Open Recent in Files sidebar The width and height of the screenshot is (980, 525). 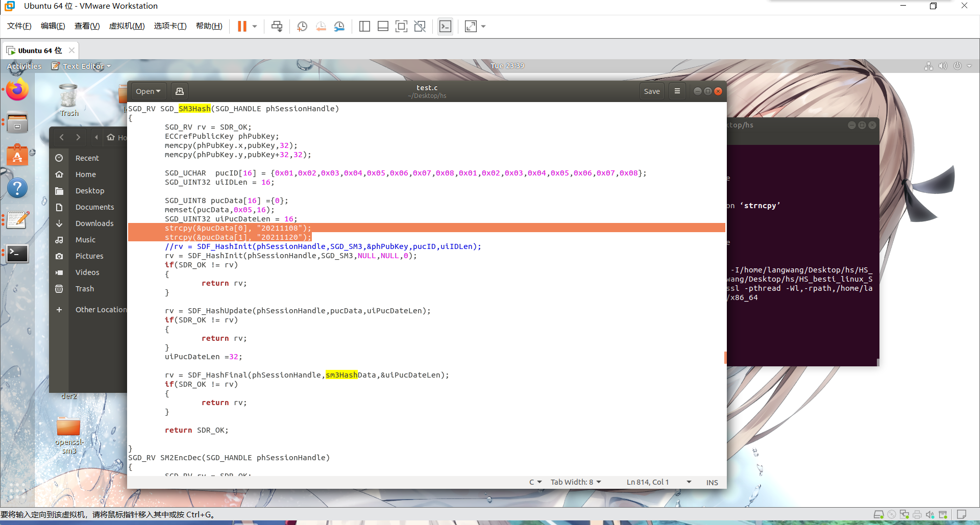point(89,158)
